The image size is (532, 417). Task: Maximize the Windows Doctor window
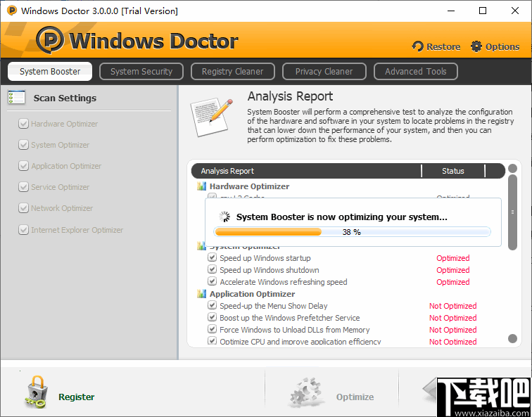pos(483,11)
